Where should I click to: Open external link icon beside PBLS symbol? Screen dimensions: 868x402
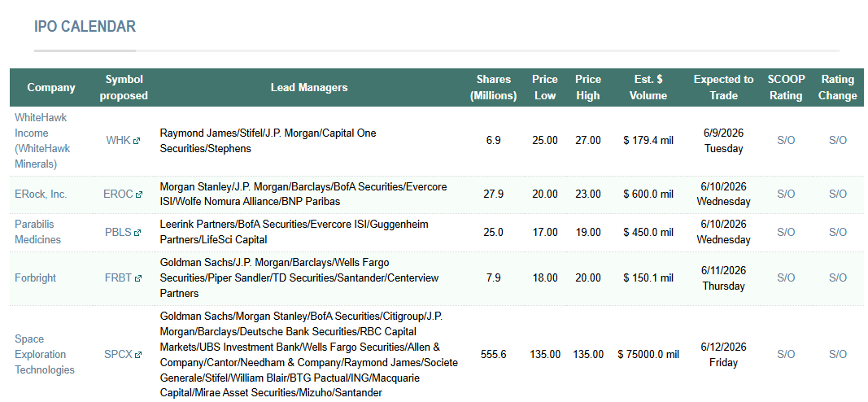[x=137, y=233]
